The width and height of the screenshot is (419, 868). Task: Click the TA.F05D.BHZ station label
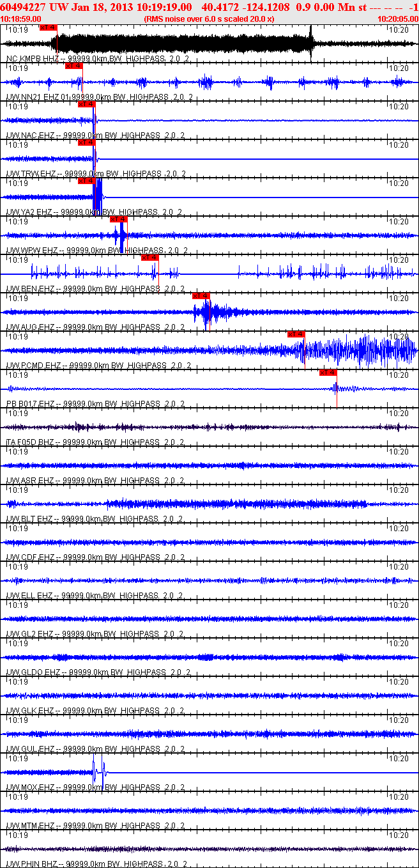[96, 442]
